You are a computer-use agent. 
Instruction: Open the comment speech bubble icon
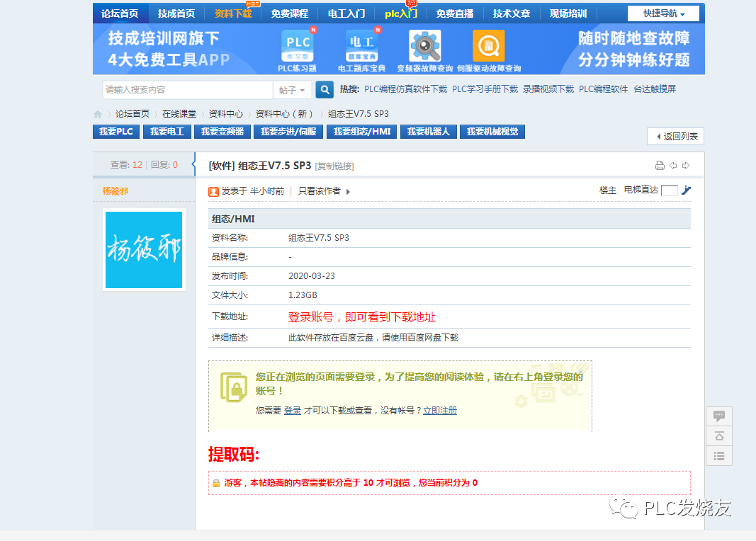(x=718, y=416)
